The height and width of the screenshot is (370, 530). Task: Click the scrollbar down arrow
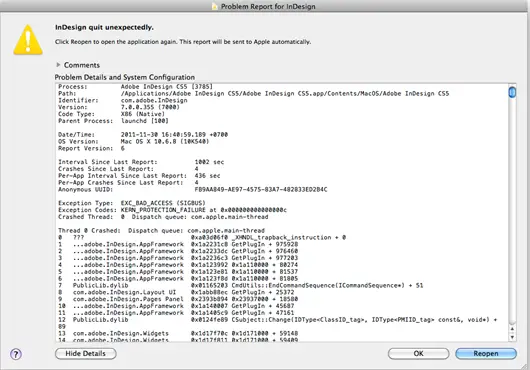[512, 337]
